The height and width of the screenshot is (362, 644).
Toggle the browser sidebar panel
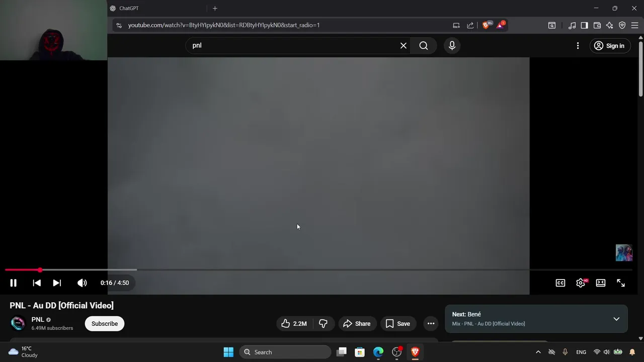point(584,25)
